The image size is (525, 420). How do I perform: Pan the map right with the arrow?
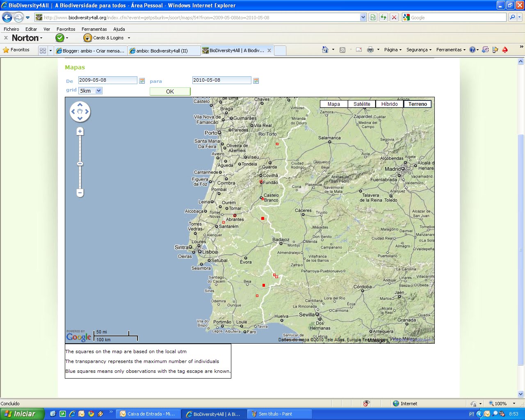pos(87,112)
